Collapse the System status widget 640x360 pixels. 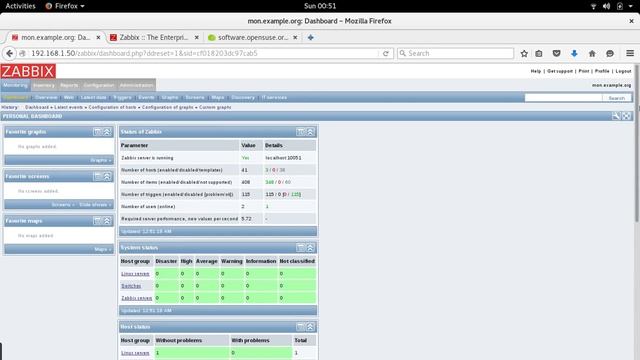310,248
